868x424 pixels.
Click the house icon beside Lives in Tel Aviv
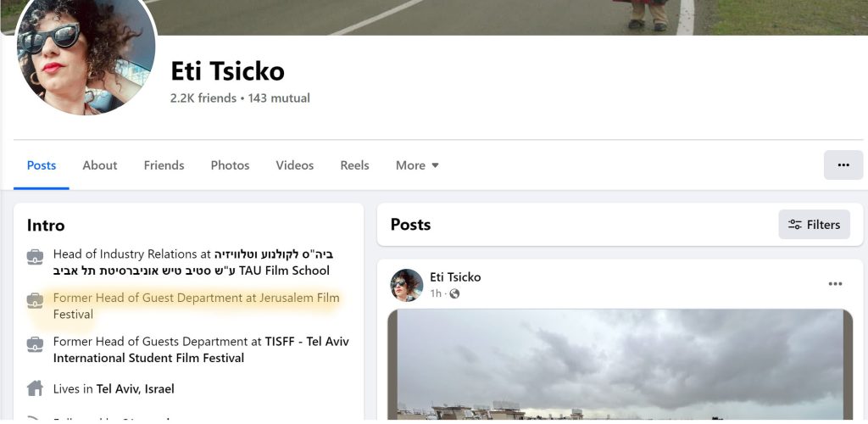pos(35,388)
